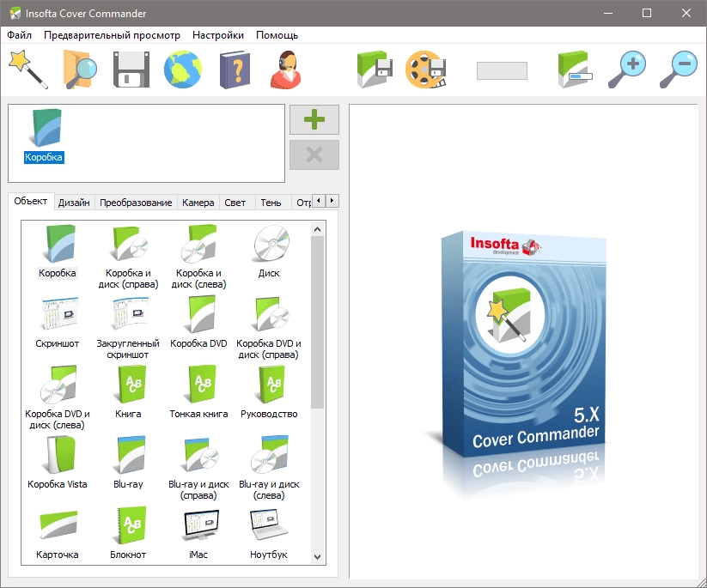707x588 pixels.
Task: Choose the Тонкая книга template
Action: pyautogui.click(x=198, y=393)
